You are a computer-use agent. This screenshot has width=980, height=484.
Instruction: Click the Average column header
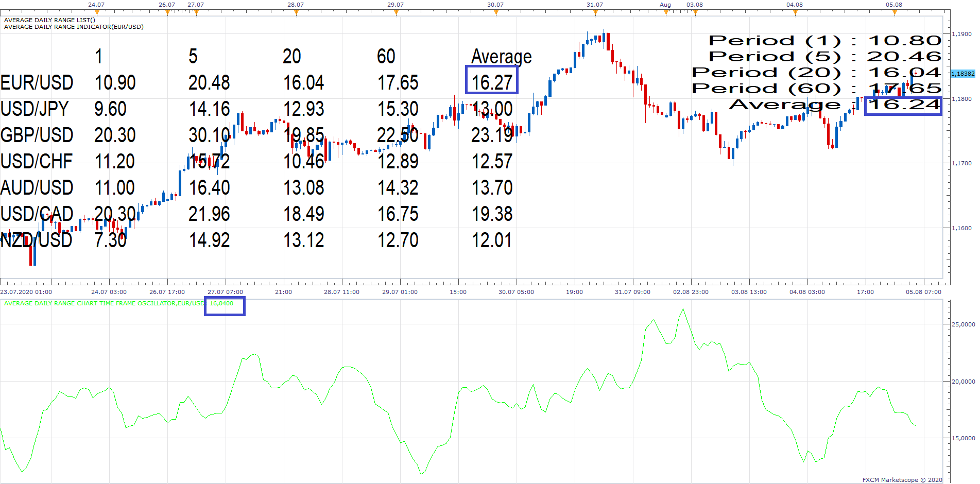502,57
